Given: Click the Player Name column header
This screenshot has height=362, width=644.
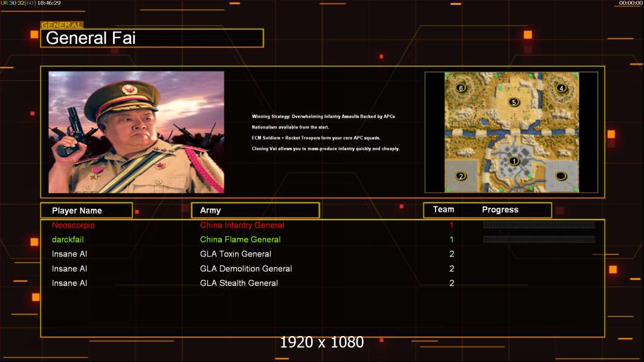Looking at the screenshot, I should (x=86, y=211).
